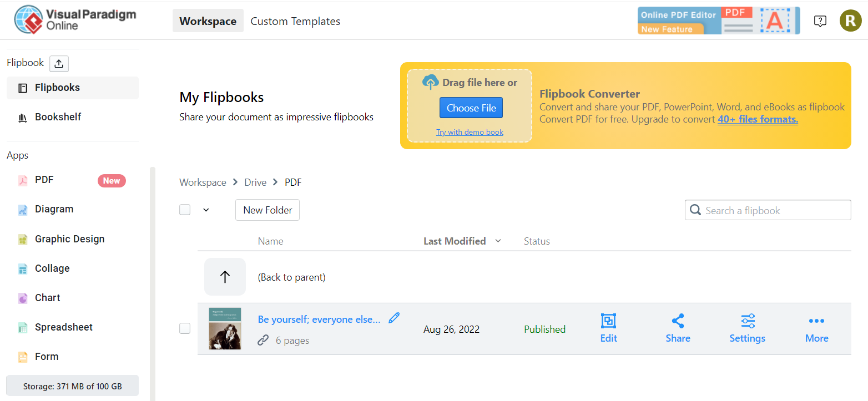Viewport: 868px width, 401px height.
Task: Click the help question mark icon
Action: click(820, 21)
